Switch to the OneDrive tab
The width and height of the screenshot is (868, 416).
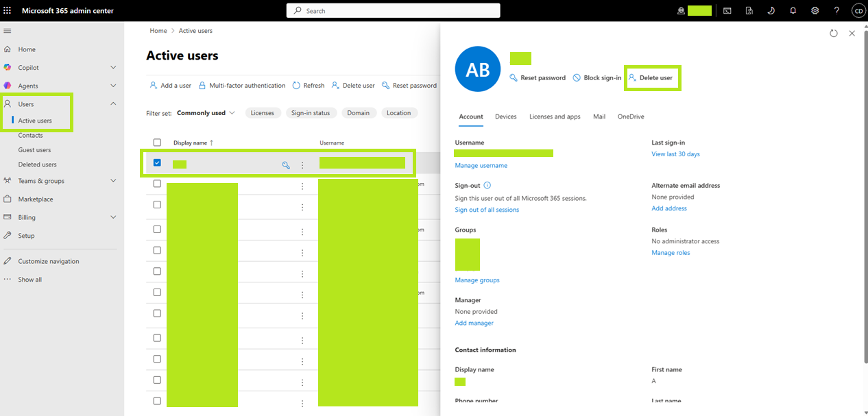pyautogui.click(x=631, y=117)
